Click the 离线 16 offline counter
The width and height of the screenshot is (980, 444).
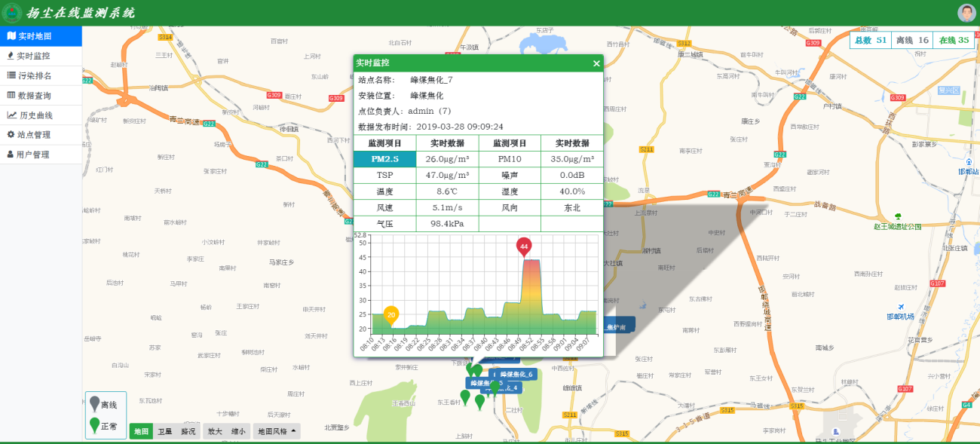pyautogui.click(x=911, y=40)
